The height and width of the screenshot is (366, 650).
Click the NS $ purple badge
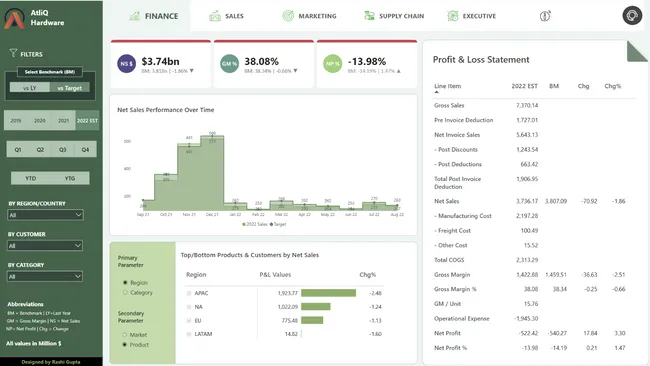pos(126,64)
